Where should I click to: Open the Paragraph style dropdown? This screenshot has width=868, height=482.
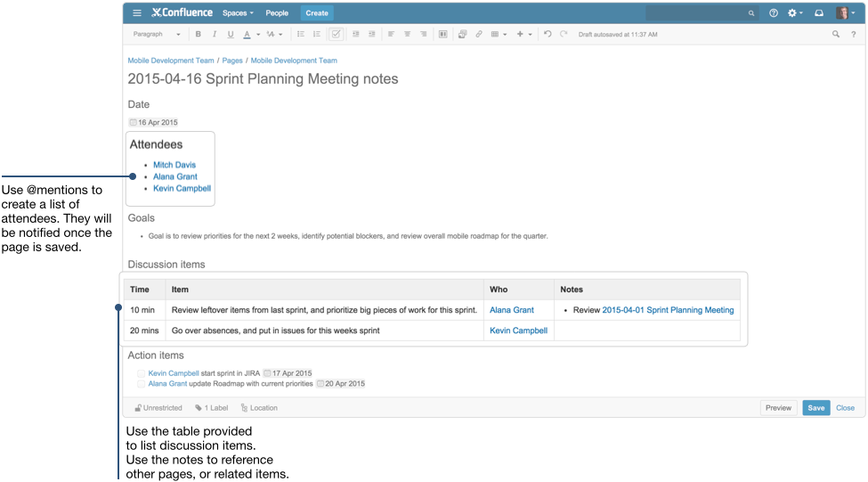pos(157,35)
